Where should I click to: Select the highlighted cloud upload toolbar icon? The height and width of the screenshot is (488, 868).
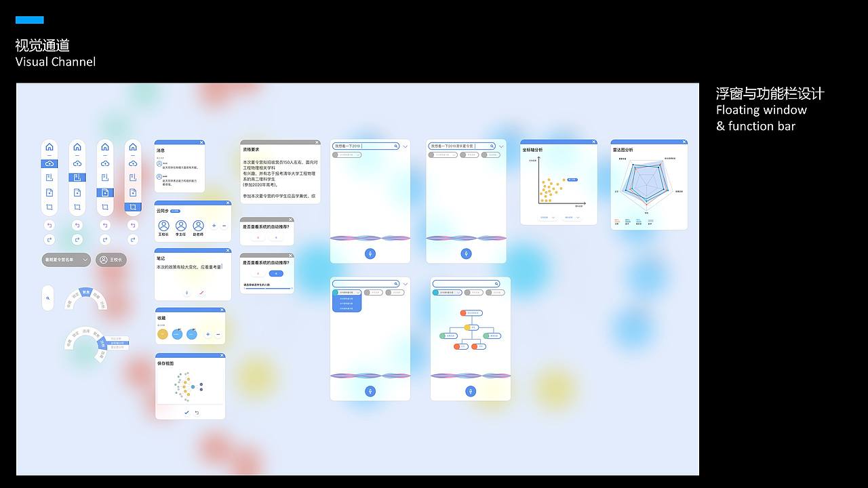[x=50, y=164]
